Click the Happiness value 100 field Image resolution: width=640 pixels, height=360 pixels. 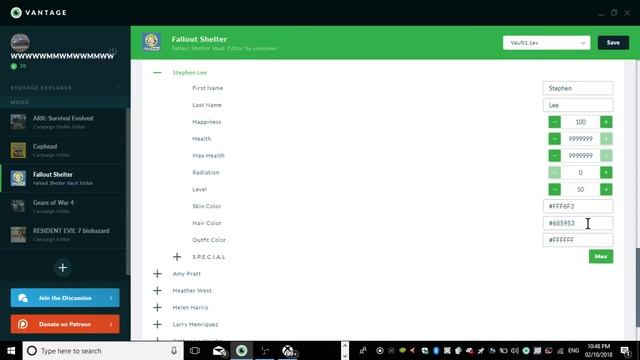coord(580,122)
